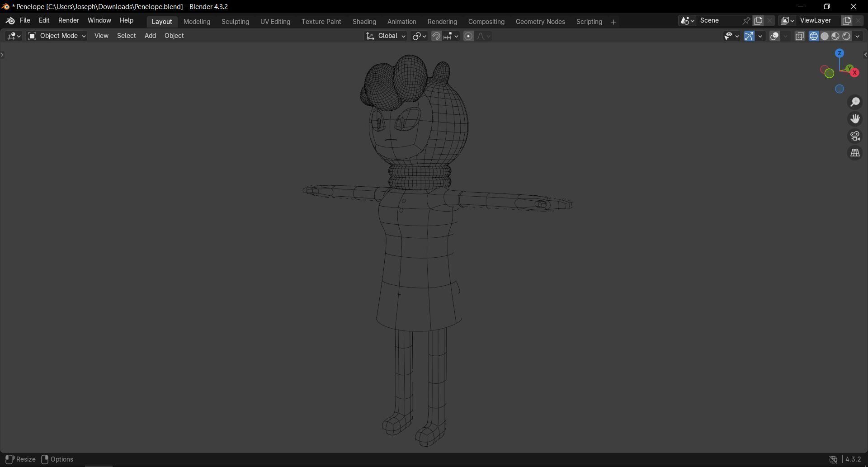
Task: Click the Scene name field
Action: pos(719,21)
